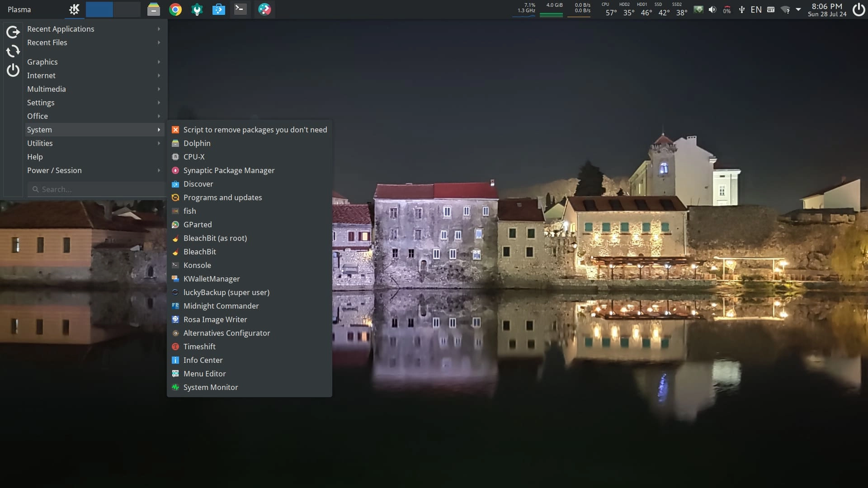
Task: Click the red phone 0% tray icon
Action: 727,9
